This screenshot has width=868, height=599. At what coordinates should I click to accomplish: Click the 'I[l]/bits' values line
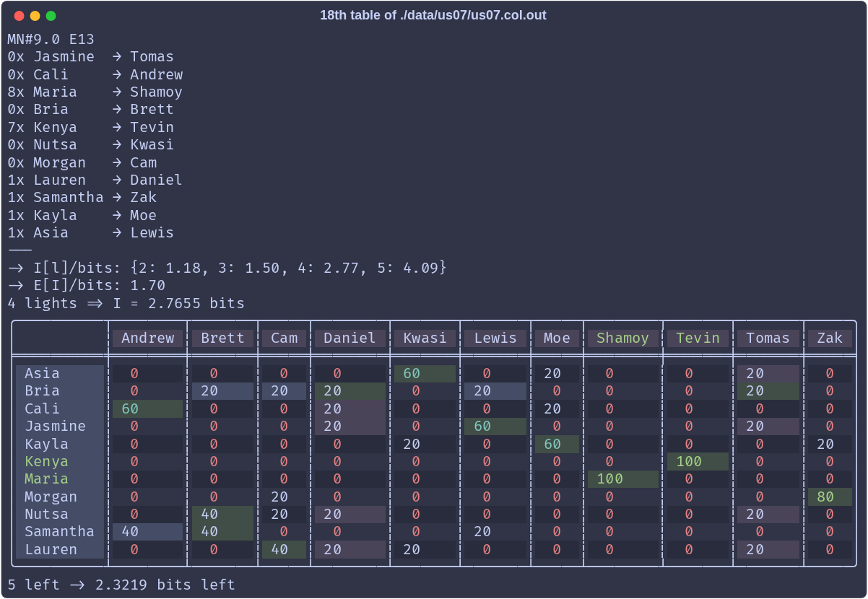click(x=227, y=268)
